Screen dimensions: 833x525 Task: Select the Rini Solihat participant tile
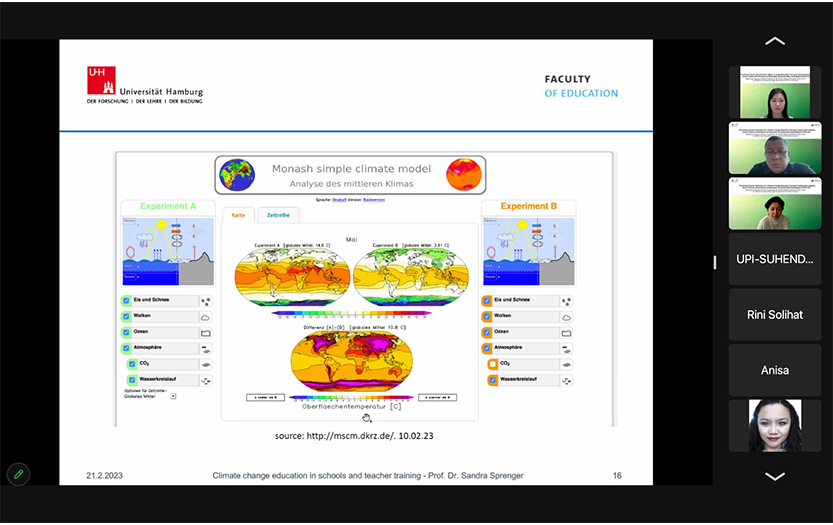point(774,315)
